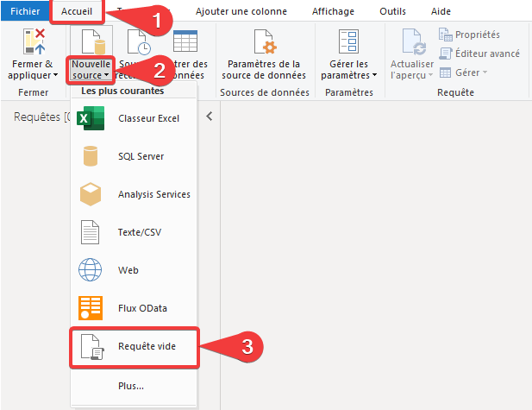Open the Propriétés query button
Viewport: 532px width, 410px height.
pos(469,35)
